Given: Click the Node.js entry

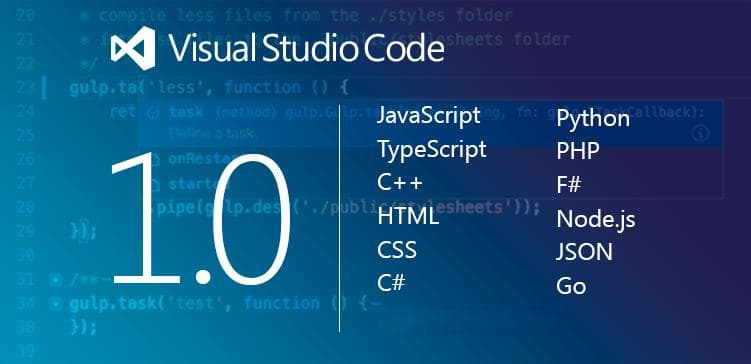Looking at the screenshot, I should coord(596,220).
